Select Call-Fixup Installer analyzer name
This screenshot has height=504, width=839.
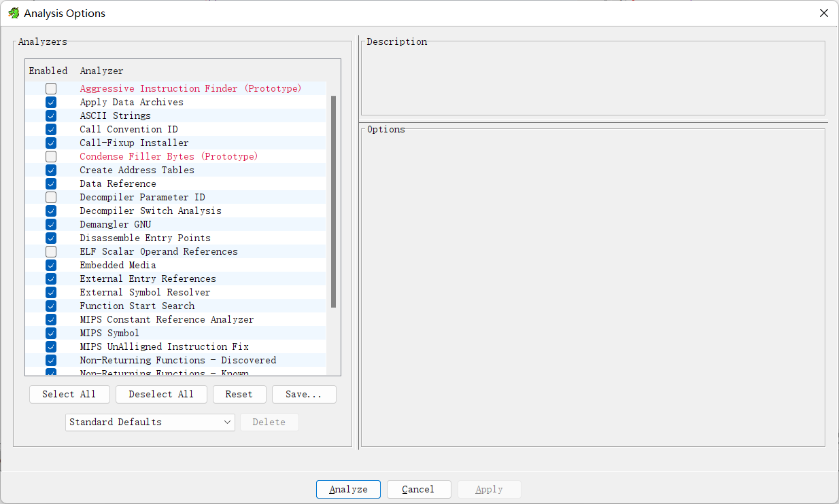point(134,143)
